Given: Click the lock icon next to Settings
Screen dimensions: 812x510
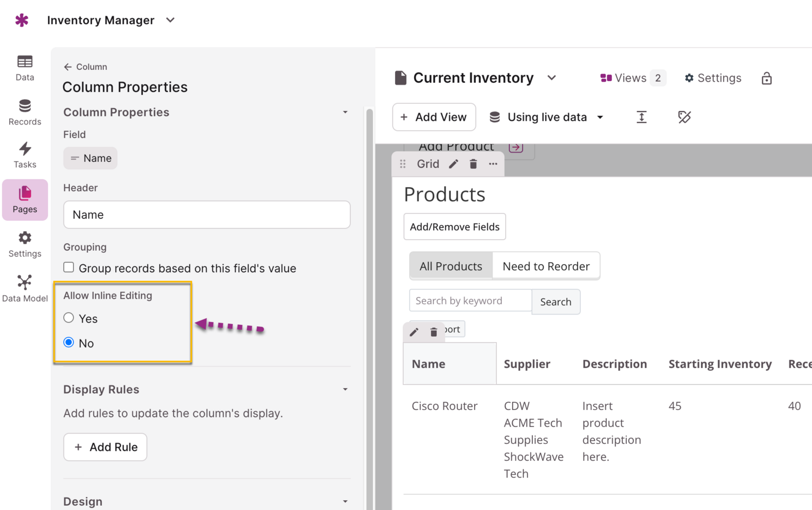Looking at the screenshot, I should (x=767, y=79).
